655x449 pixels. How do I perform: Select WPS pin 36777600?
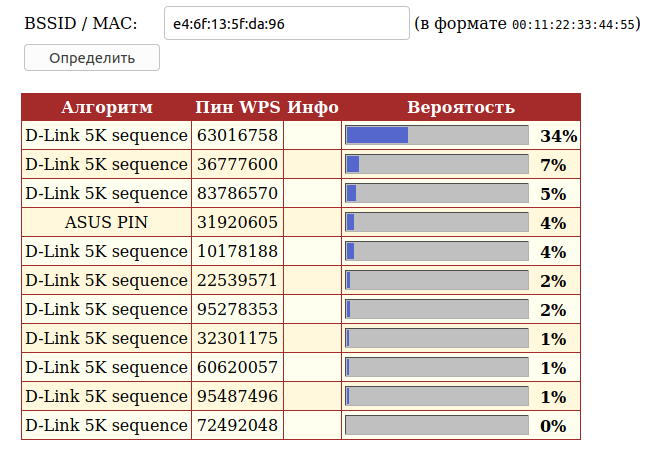pos(237,164)
